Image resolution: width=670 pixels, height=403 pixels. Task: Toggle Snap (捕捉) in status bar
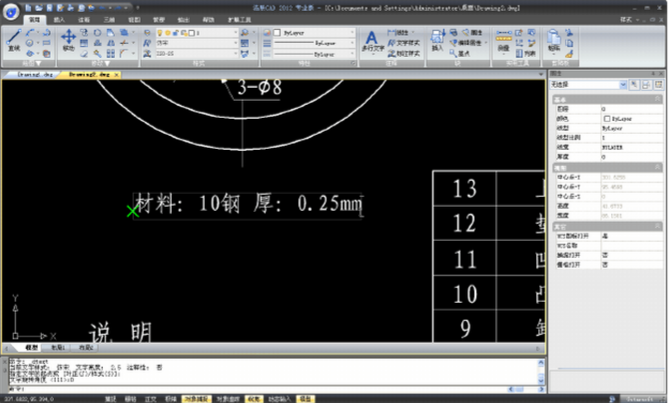point(111,399)
